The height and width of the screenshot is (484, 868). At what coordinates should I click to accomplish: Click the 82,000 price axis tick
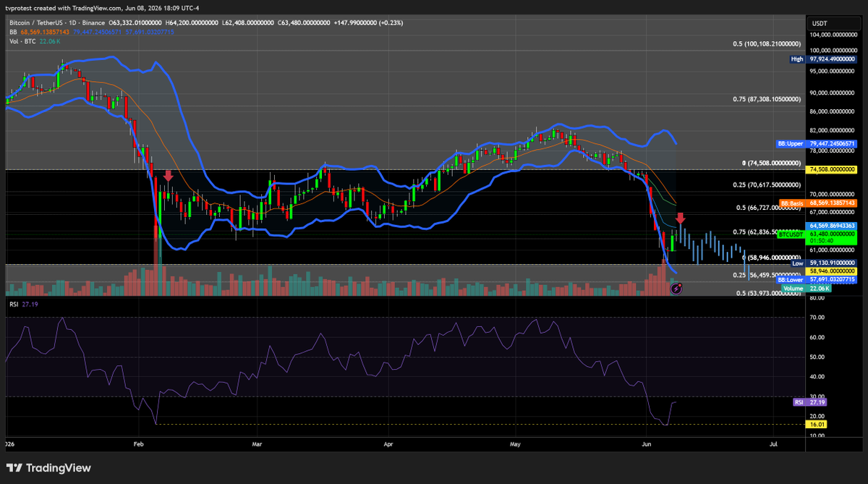833,130
